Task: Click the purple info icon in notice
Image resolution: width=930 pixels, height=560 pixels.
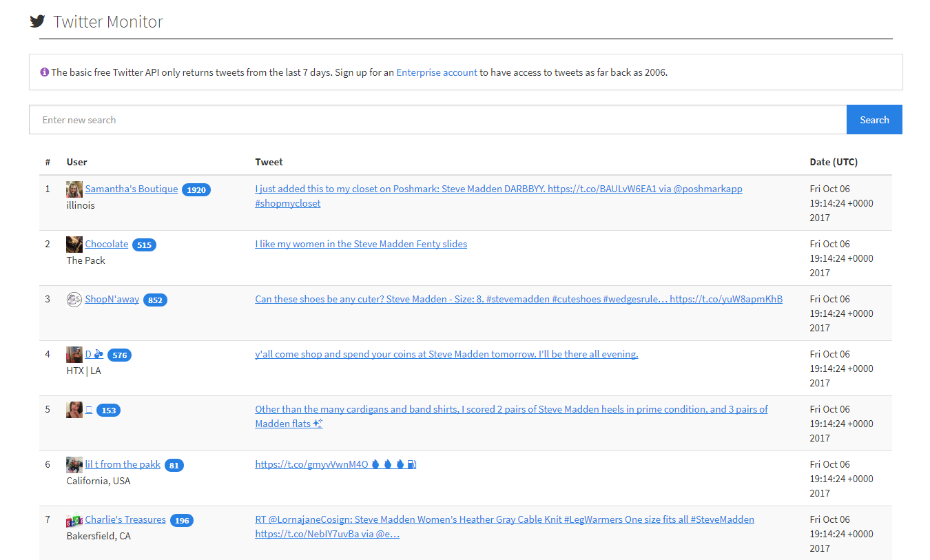Action: [45, 72]
